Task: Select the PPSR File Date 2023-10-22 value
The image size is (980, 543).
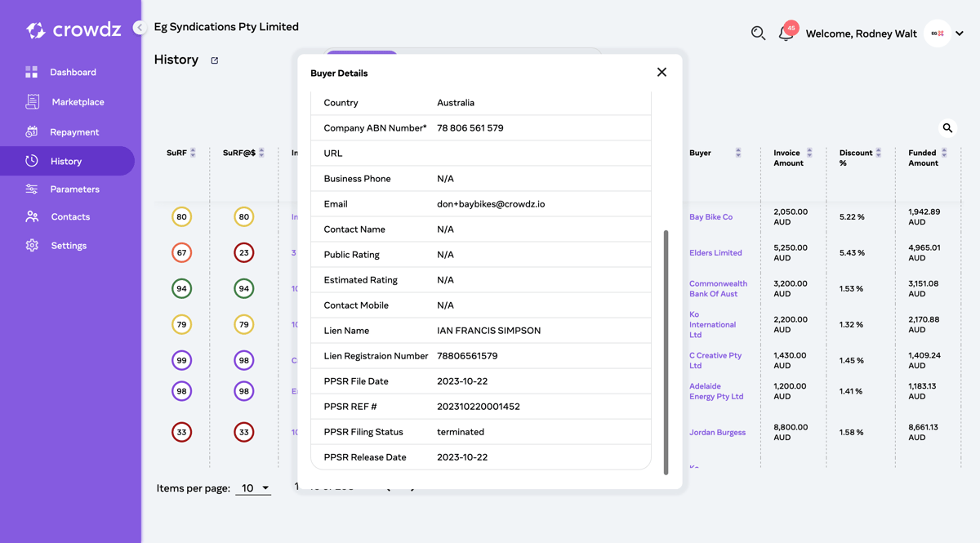Action: pos(462,381)
